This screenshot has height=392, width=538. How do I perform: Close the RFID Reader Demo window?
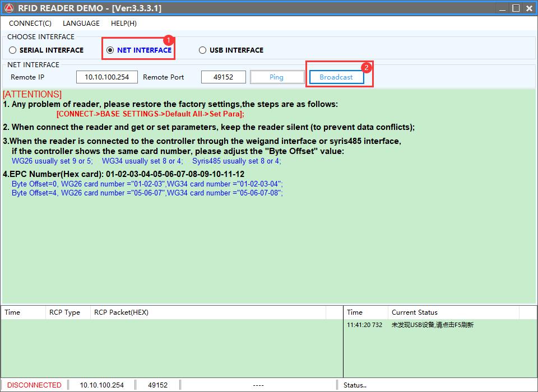click(530, 8)
